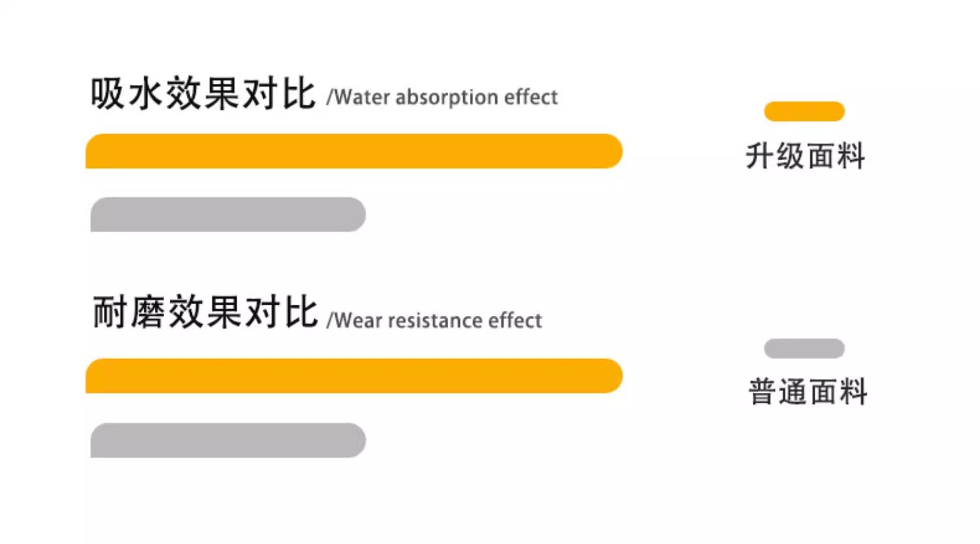Click the 吸水效果对比 heading
The width and height of the screenshot is (980, 544).
click(203, 93)
